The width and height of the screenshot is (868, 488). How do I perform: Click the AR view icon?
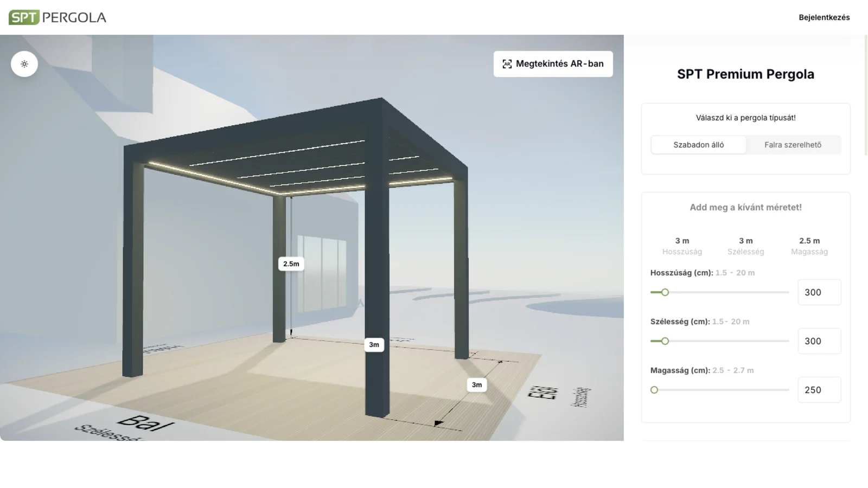(507, 64)
